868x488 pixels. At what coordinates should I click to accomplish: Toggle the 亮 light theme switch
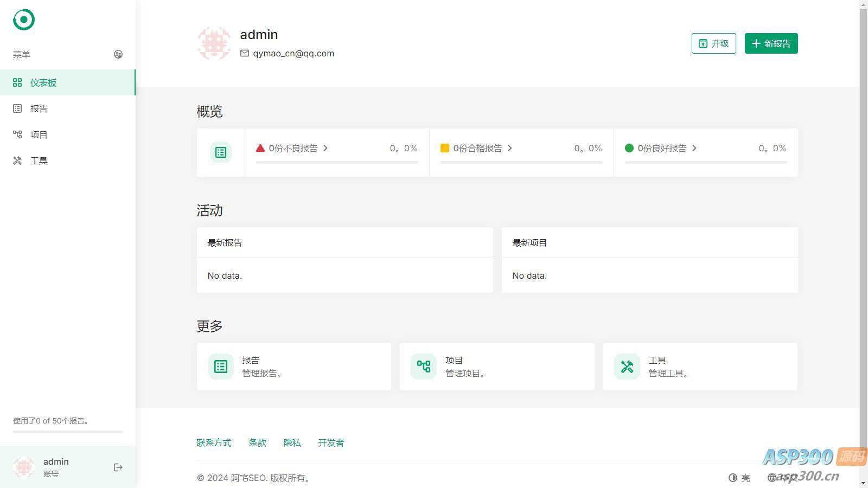739,478
